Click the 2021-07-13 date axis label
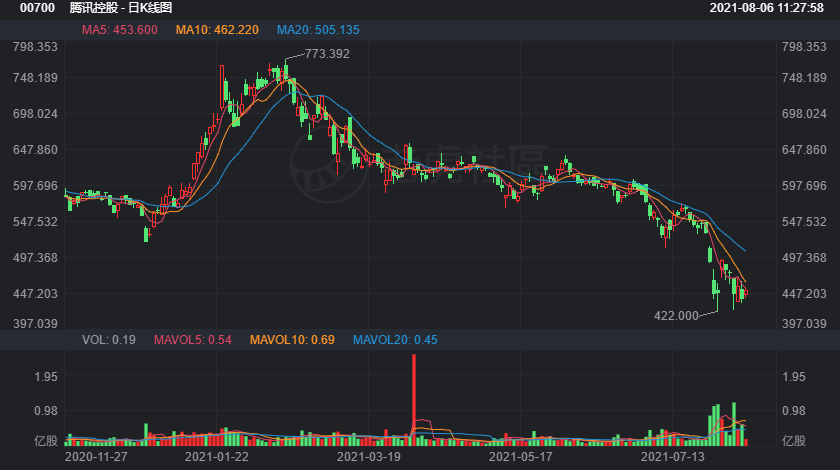The image size is (840, 470). [672, 457]
